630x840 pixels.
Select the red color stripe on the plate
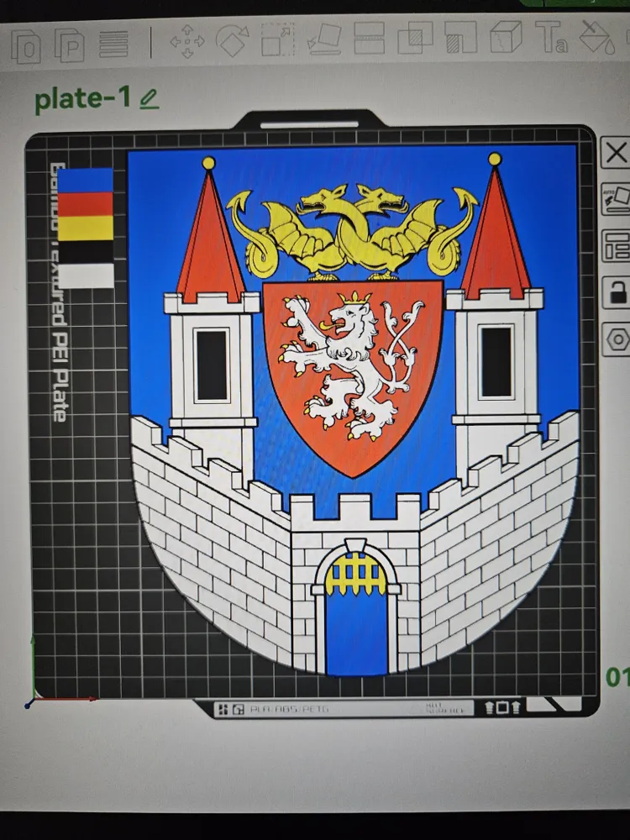pos(85,204)
